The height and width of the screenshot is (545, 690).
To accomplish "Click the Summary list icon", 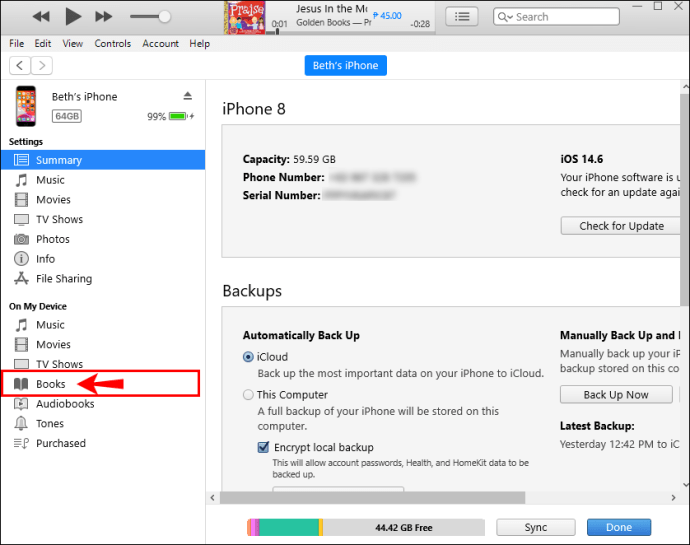I will (x=21, y=160).
